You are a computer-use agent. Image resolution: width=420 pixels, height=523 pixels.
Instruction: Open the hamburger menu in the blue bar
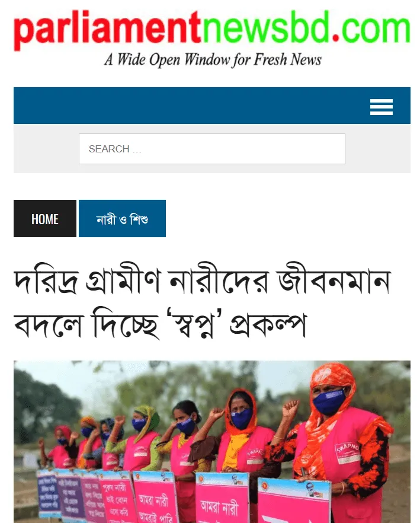click(381, 107)
